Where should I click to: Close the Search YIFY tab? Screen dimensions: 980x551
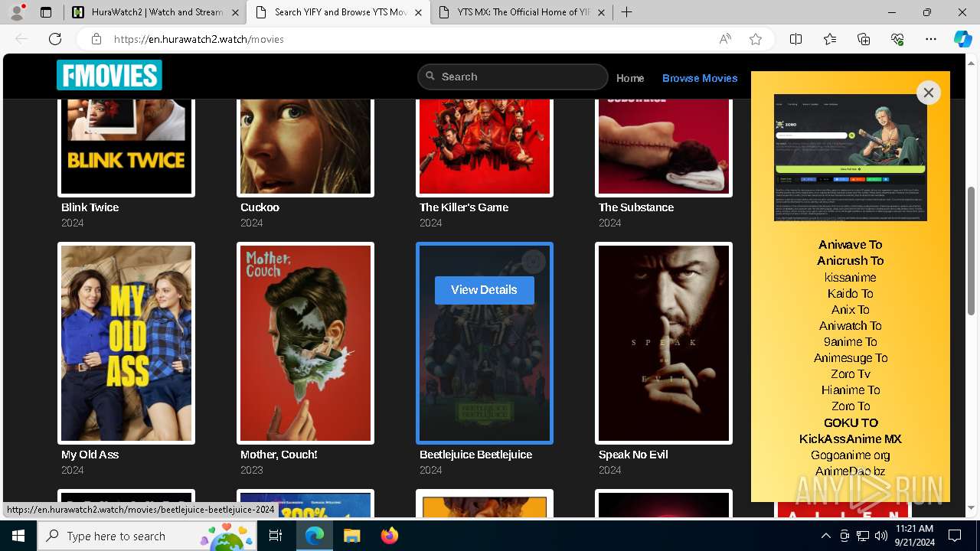coord(418,12)
